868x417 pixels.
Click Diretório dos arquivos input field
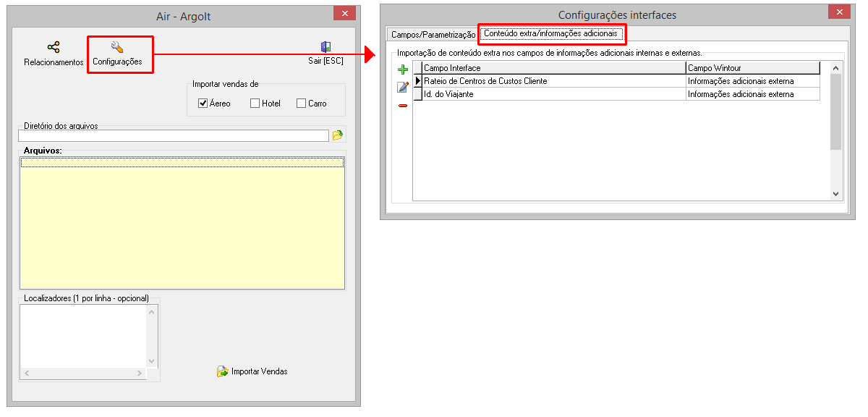point(174,135)
